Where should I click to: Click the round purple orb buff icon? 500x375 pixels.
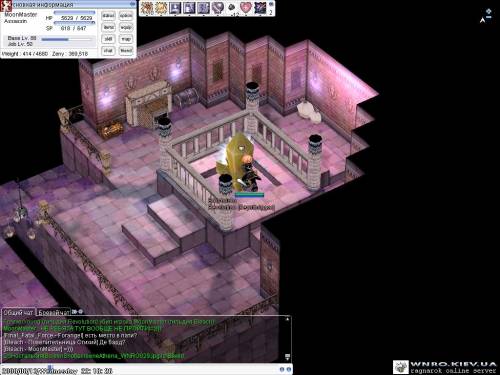pos(218,8)
